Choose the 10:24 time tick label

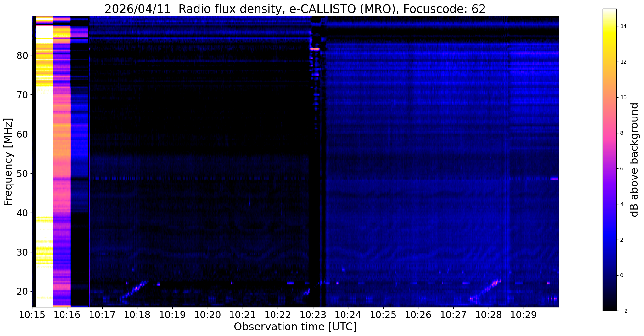click(x=348, y=315)
